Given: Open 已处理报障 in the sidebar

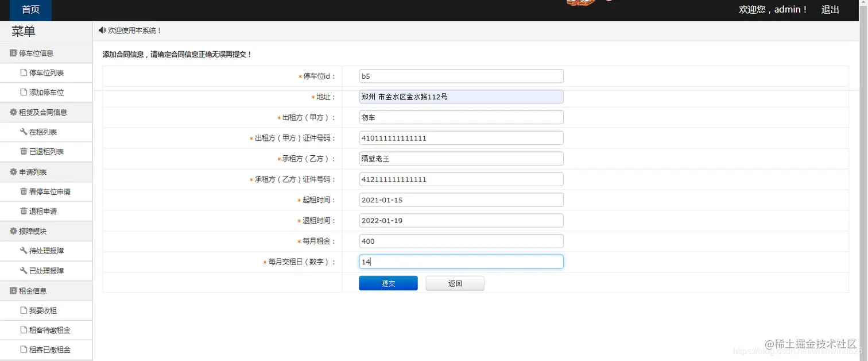Looking at the screenshot, I should (46, 271).
